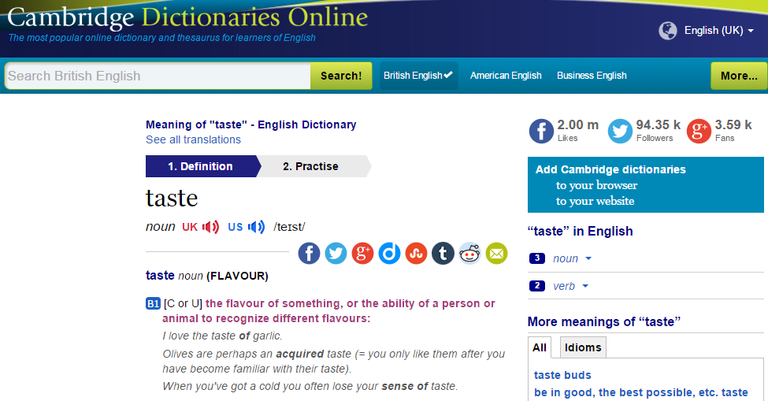Share the definition on Reddit
This screenshot has height=401, width=768.
(470, 253)
